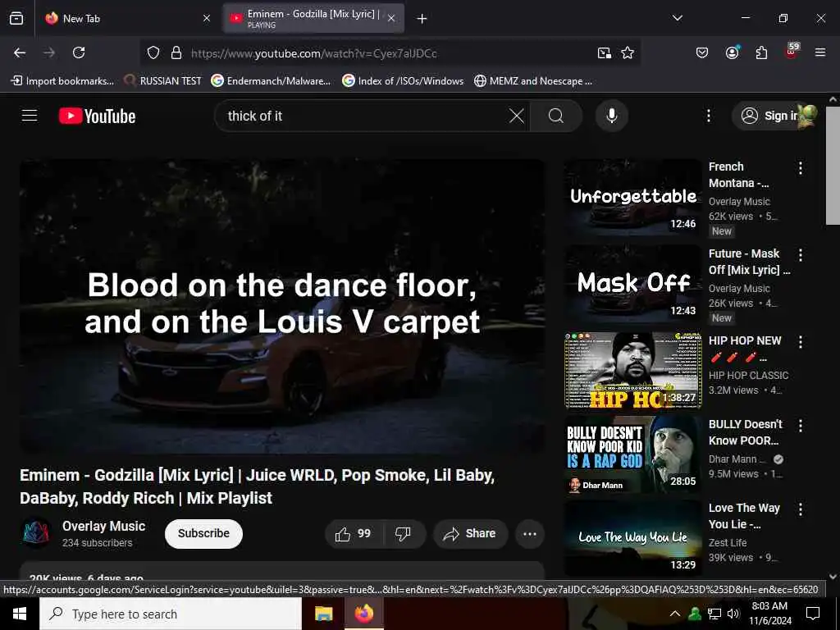Subscribe to Overlay Music
840x630 pixels.
click(203, 533)
